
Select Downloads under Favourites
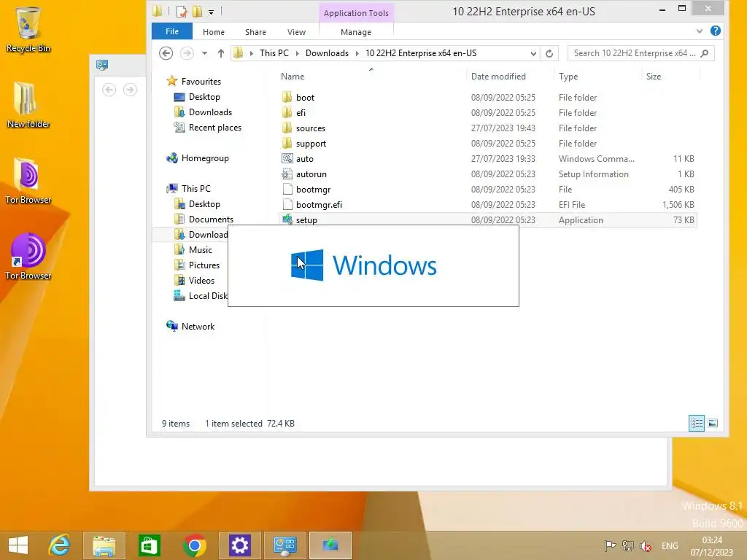pos(210,112)
